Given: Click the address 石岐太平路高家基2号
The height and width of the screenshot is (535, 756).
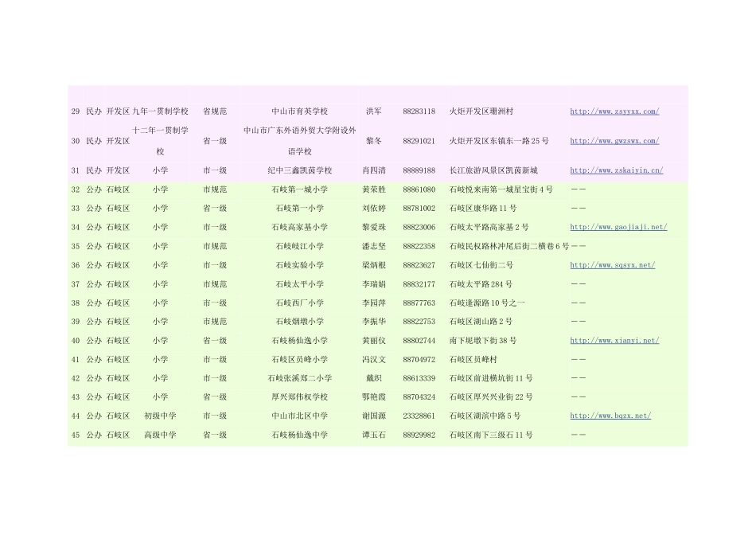Looking at the screenshot, I should tap(489, 227).
